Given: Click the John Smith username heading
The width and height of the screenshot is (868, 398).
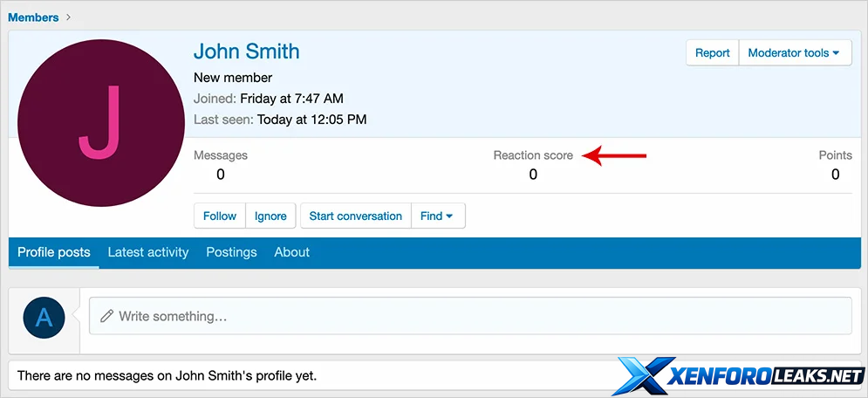Looking at the screenshot, I should (247, 51).
